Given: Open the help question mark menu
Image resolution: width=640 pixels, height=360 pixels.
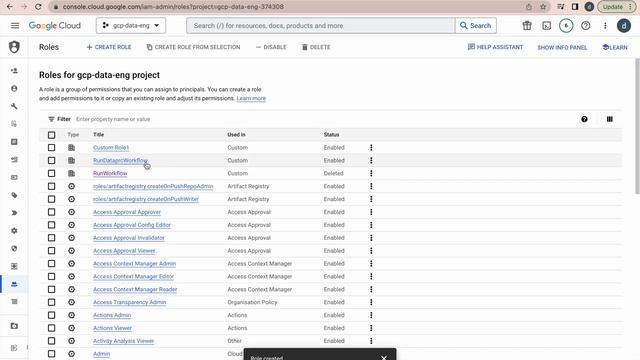Looking at the screenshot, I should tap(585, 26).
